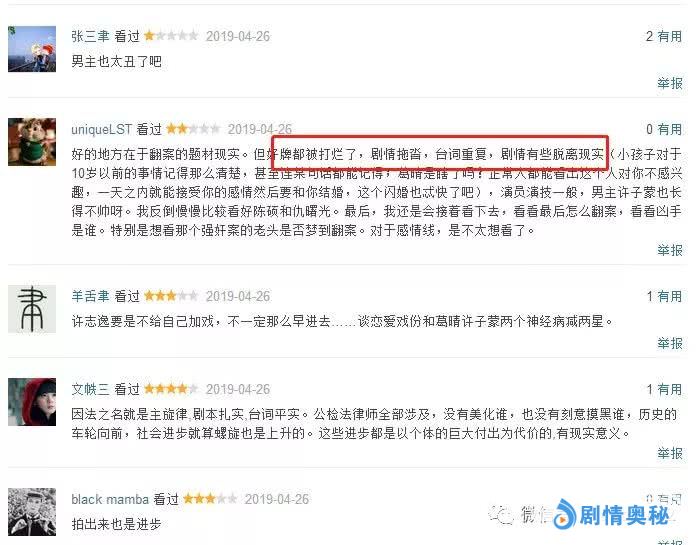The width and height of the screenshot is (697, 545).
Task: Open 张三丰's profile avatar
Action: pyautogui.click(x=32, y=49)
